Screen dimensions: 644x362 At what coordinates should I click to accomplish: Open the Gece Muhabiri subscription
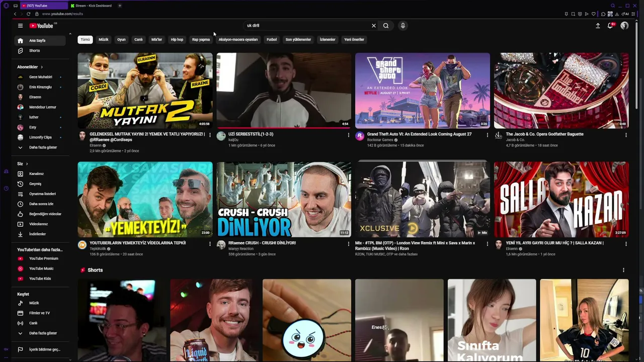40,77
